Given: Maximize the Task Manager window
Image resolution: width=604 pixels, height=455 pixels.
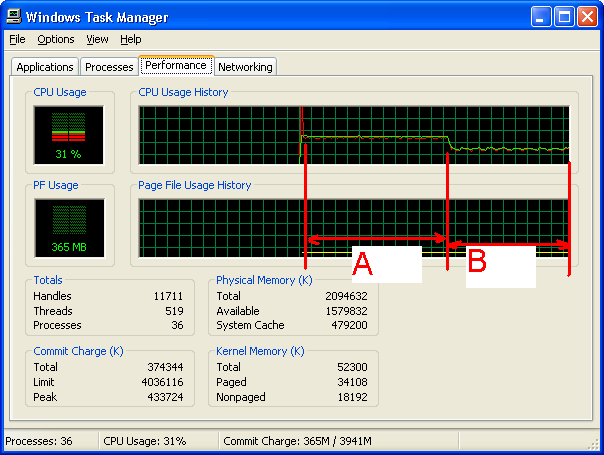Looking at the screenshot, I should [564, 17].
